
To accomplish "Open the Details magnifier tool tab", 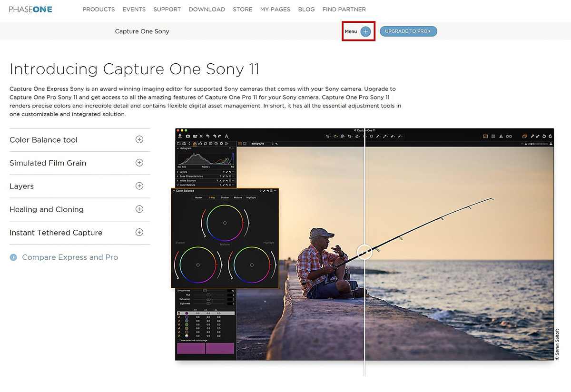I will click(x=206, y=144).
